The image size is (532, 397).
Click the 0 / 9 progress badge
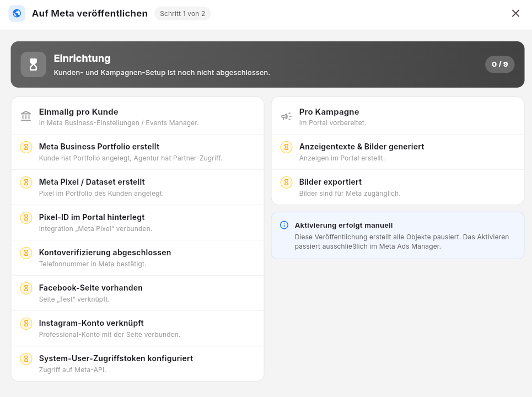coord(500,65)
